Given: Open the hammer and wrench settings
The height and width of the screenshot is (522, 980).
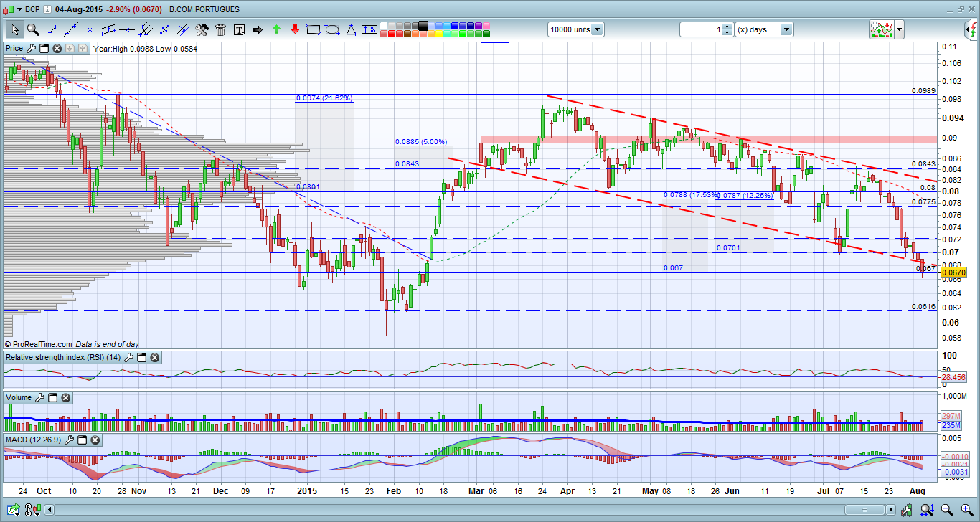Looking at the screenshot, I should coord(202,29).
